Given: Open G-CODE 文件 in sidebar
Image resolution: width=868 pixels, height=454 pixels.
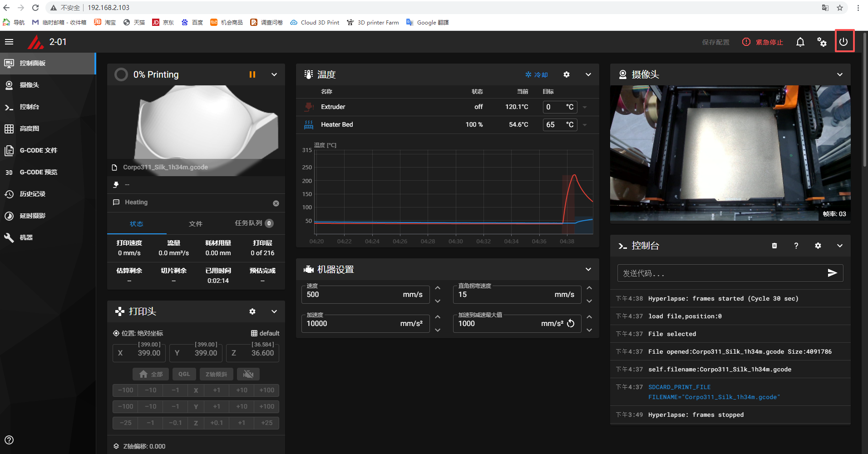Looking at the screenshot, I should click(38, 150).
